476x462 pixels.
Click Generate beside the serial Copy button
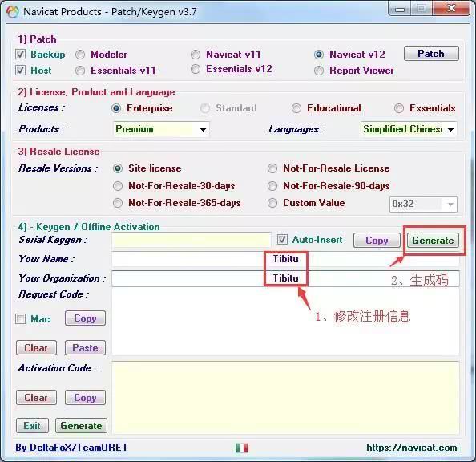(x=433, y=241)
